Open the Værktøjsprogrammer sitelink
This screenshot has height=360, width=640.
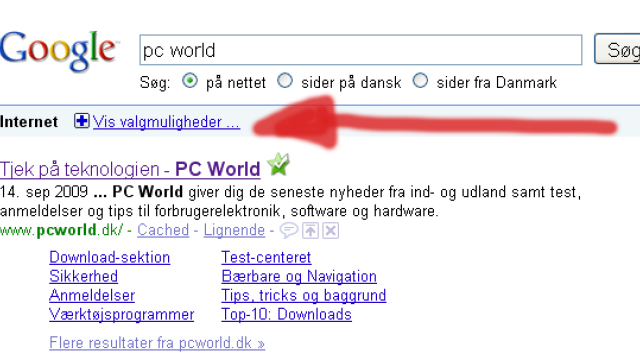tap(121, 315)
